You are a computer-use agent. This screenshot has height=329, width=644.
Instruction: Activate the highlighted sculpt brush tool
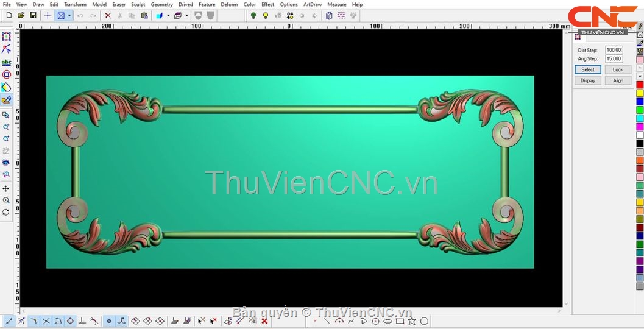[6, 100]
